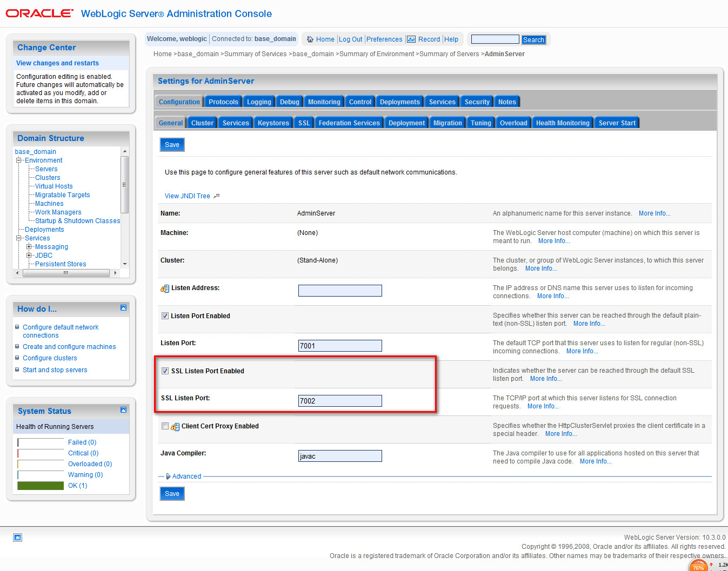728x571 pixels.
Task: Select Machines in Domain Structure tree
Action: tap(49, 204)
